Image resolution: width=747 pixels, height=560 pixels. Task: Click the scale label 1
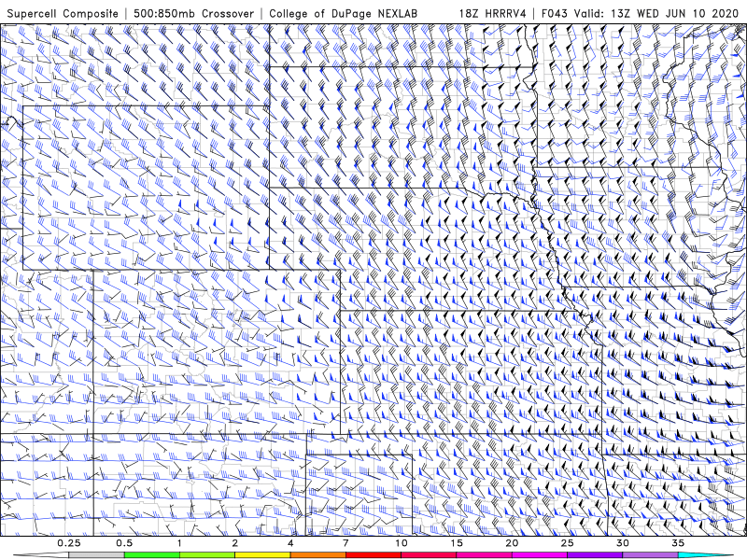coord(179,543)
